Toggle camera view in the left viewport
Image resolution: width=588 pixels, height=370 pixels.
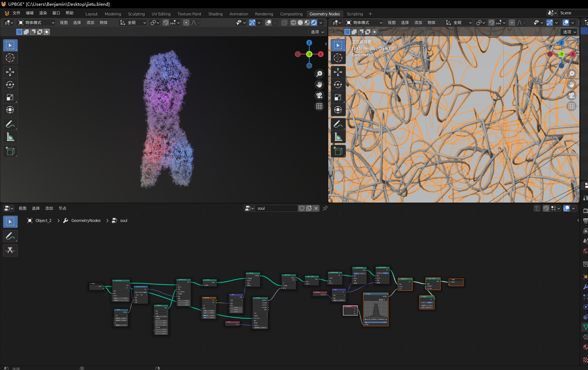(x=319, y=95)
